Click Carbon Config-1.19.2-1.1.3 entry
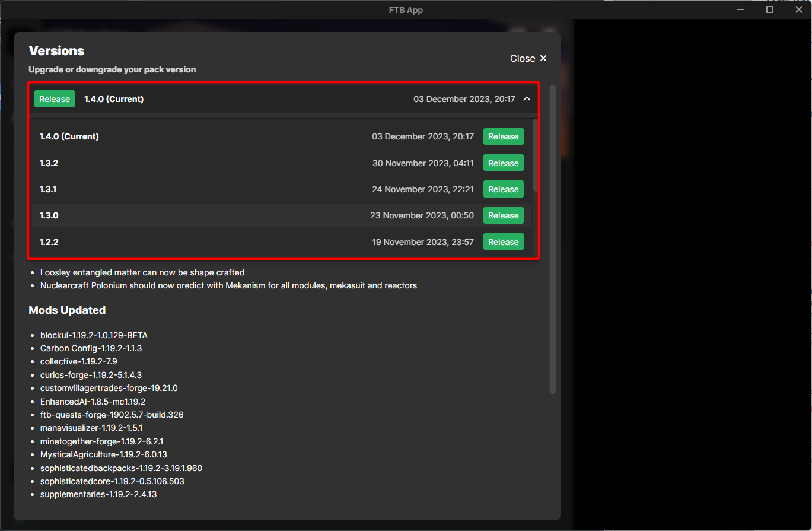The image size is (812, 531). (91, 348)
